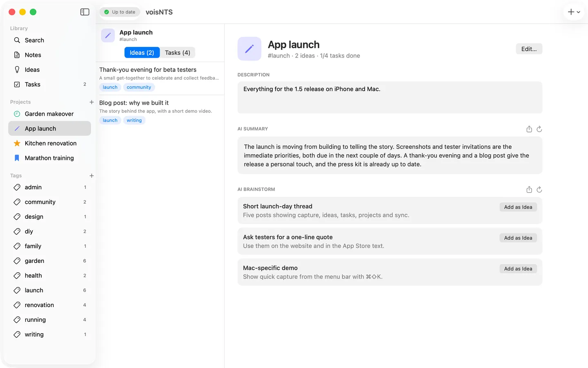Click the Up to date sync status
This screenshot has width=588, height=368.
pos(120,12)
